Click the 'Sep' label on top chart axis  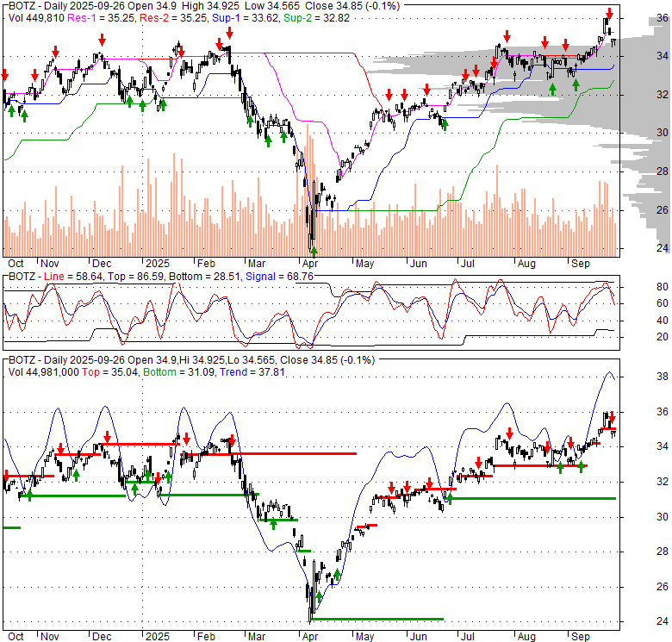click(x=581, y=264)
